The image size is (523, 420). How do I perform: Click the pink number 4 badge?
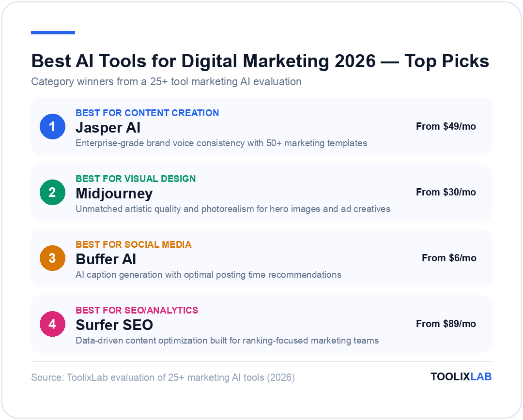tap(52, 324)
